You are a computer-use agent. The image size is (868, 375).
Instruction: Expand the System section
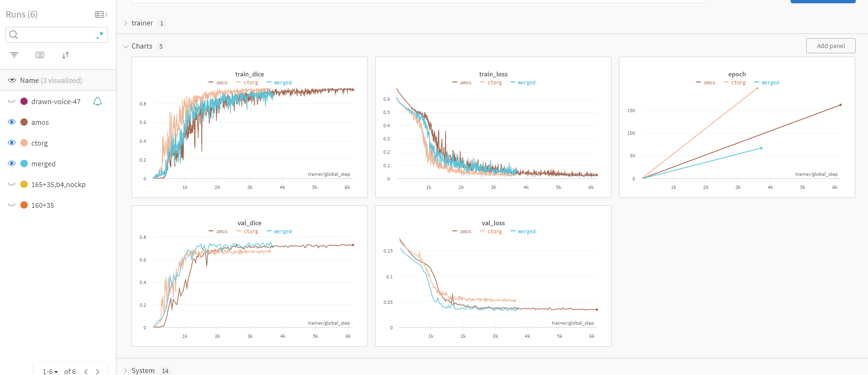click(x=125, y=371)
